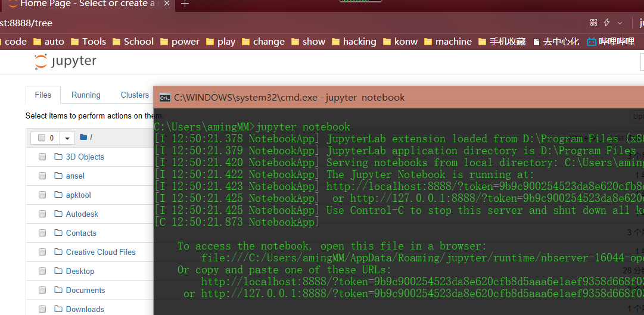Open the 3D Objects folder link
The image size is (644, 315).
tap(85, 157)
